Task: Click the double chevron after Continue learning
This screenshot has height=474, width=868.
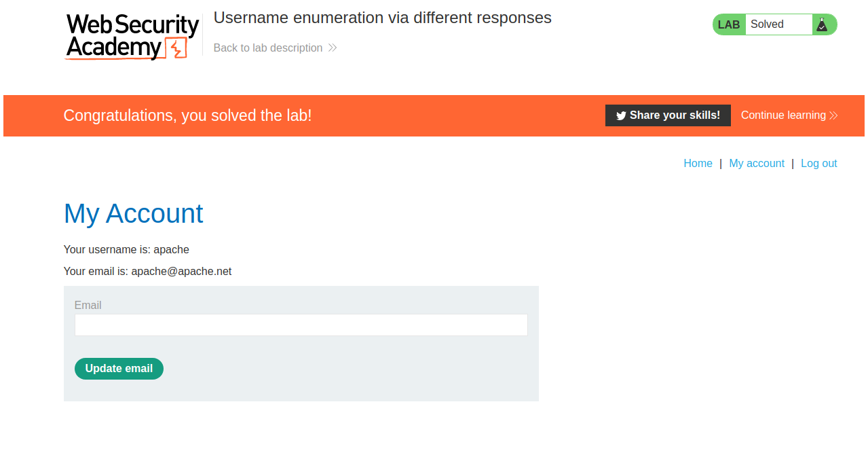Action: 833,115
